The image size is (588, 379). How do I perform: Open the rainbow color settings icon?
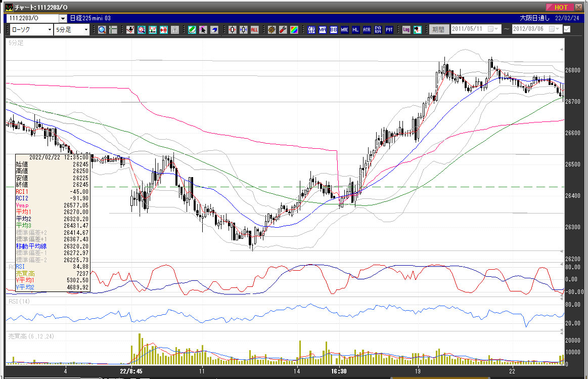coord(294,29)
